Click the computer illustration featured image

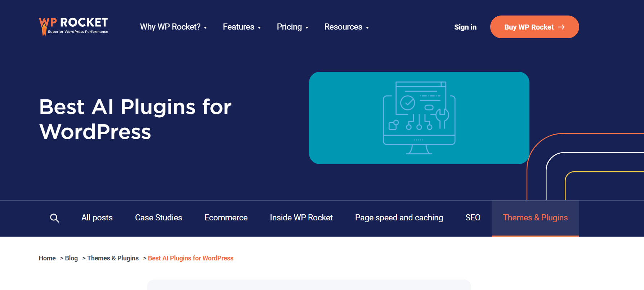coord(419,118)
